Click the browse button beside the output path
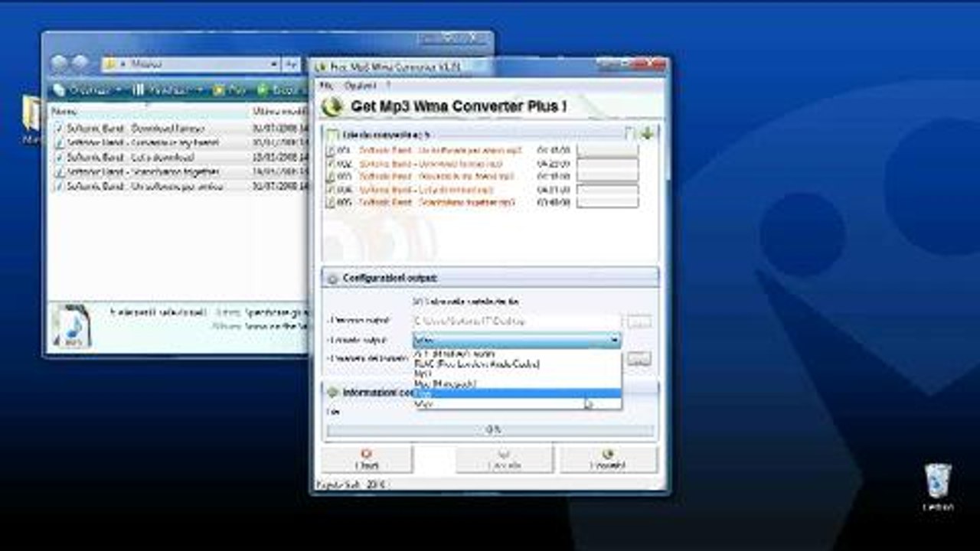 (x=639, y=321)
